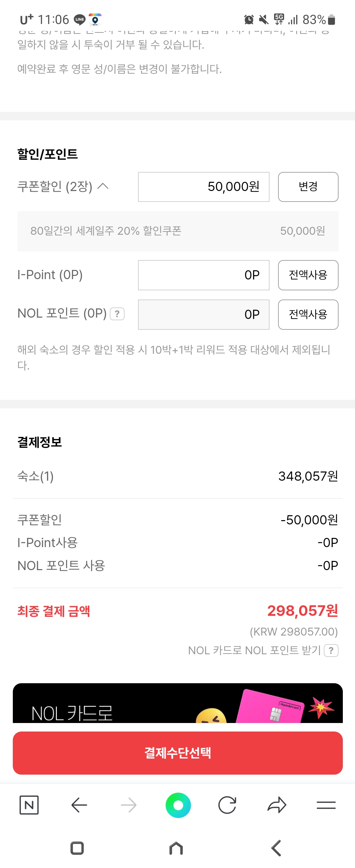Image resolution: width=355 pixels, height=868 pixels.
Task: Tap Android home navigation button
Action: 176,848
